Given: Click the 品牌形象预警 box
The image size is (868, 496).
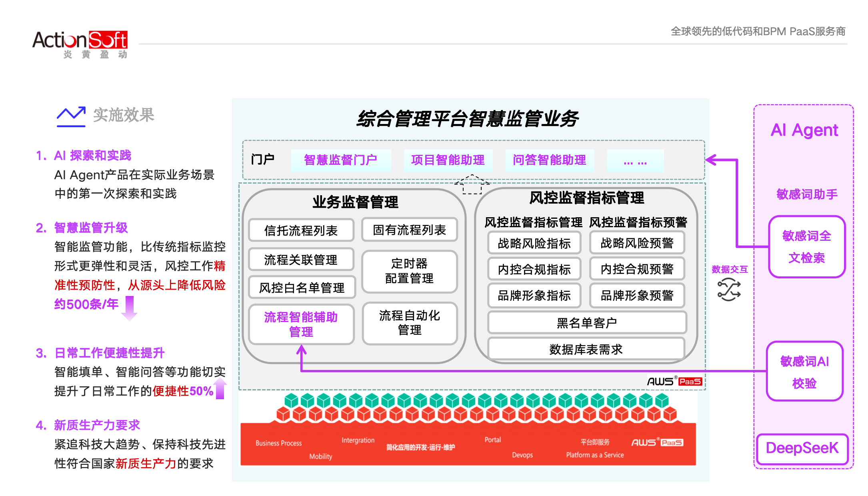Looking at the screenshot, I should [637, 295].
